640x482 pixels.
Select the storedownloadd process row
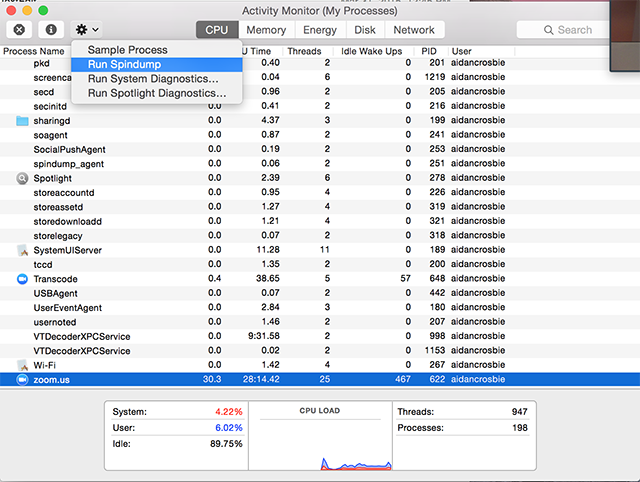pos(320,221)
